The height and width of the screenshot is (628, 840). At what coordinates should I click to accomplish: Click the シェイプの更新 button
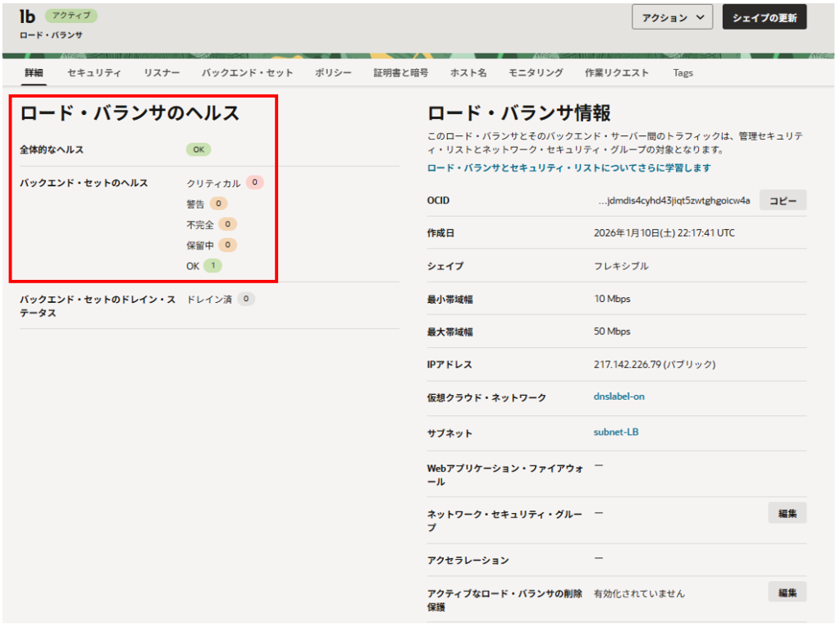click(764, 17)
